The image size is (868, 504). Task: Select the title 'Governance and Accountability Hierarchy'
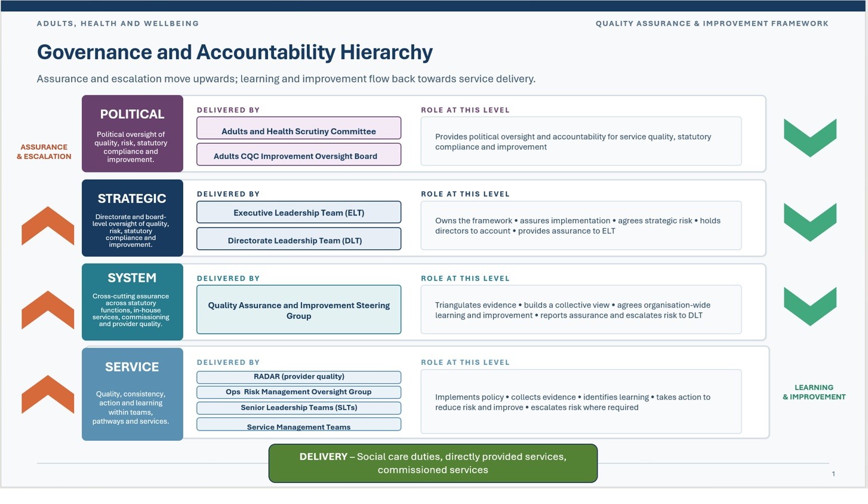tap(235, 52)
